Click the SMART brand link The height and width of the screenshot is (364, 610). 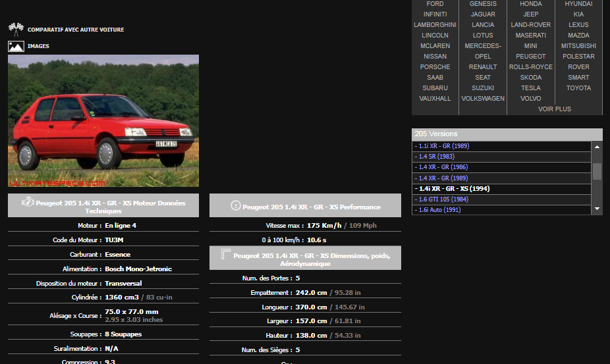click(x=578, y=78)
